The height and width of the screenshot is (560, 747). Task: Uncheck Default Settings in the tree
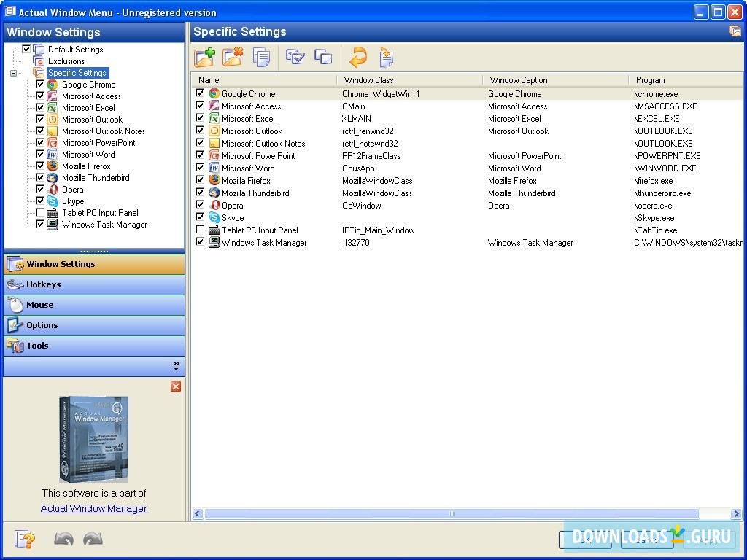pos(27,49)
